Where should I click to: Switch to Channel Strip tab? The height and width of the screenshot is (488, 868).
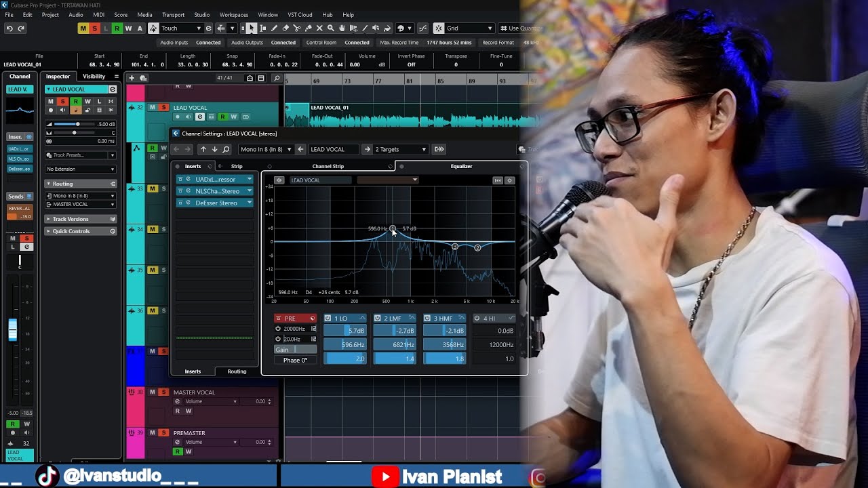tap(328, 166)
